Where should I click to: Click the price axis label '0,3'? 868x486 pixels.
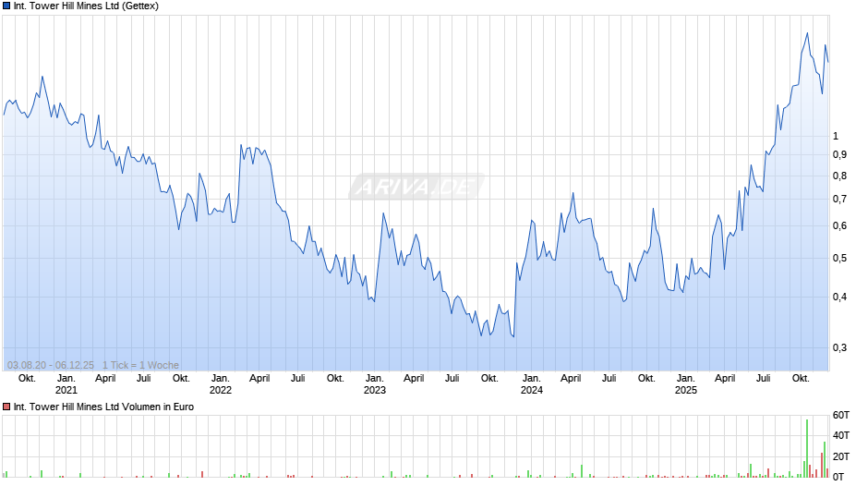click(839, 348)
